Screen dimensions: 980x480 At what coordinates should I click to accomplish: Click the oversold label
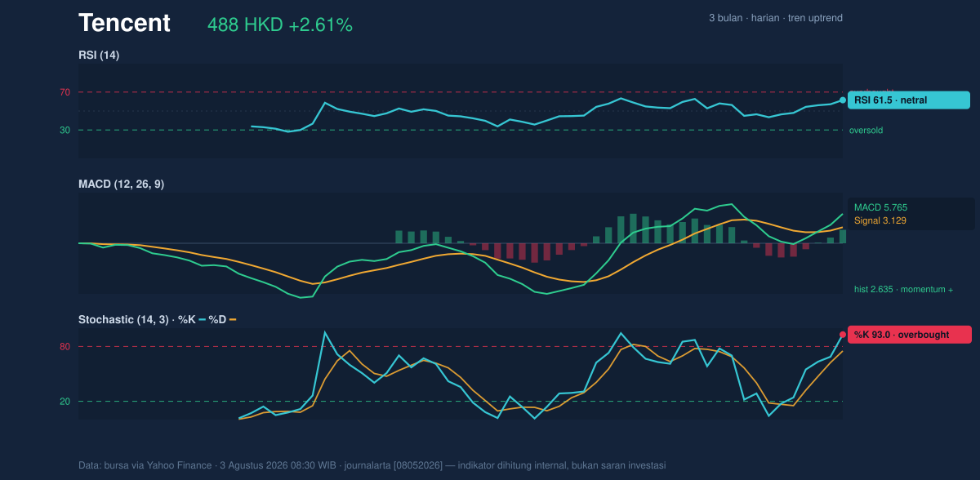pyautogui.click(x=866, y=130)
